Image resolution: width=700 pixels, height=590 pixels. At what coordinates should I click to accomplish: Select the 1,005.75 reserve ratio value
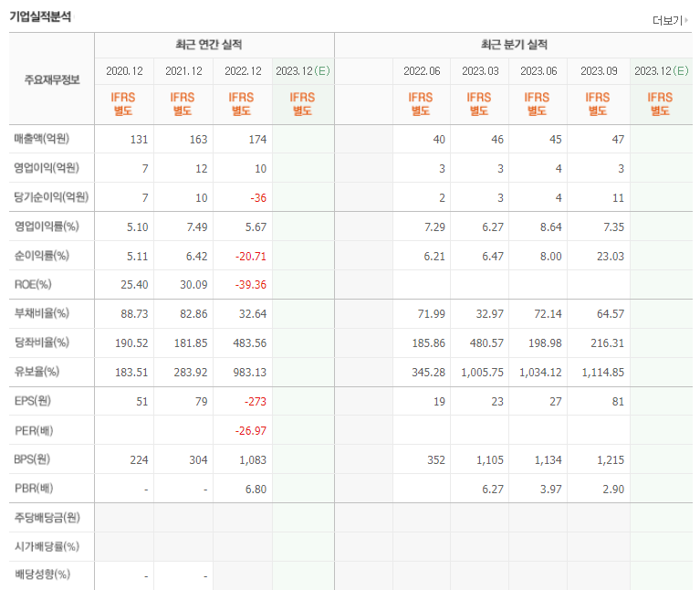[482, 373]
